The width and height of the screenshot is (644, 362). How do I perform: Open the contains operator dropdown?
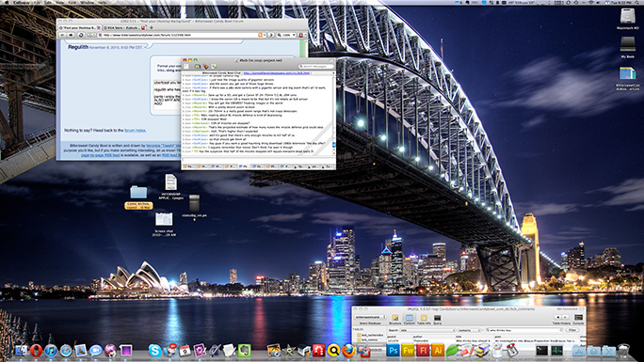tap(470, 330)
